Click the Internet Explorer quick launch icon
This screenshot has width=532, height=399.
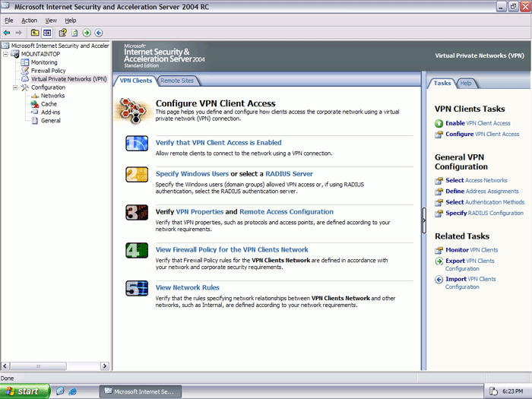73,391
